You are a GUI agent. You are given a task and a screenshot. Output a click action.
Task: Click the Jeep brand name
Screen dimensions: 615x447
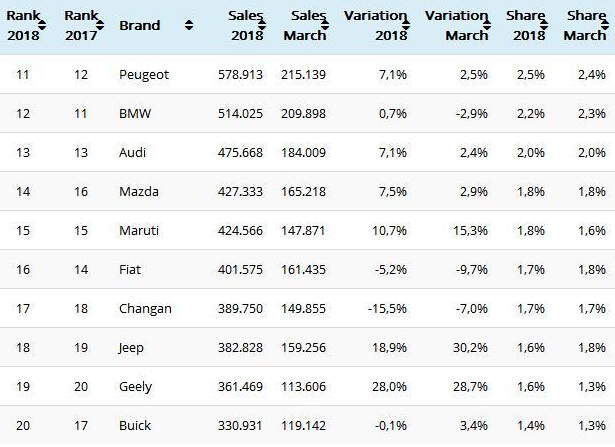pyautogui.click(x=131, y=347)
